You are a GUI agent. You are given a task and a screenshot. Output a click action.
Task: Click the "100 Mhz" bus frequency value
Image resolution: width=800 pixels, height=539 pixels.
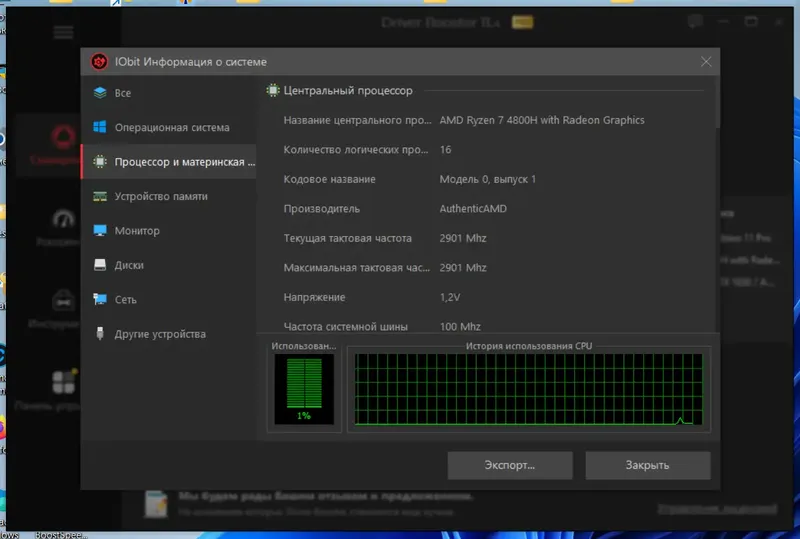tap(460, 327)
